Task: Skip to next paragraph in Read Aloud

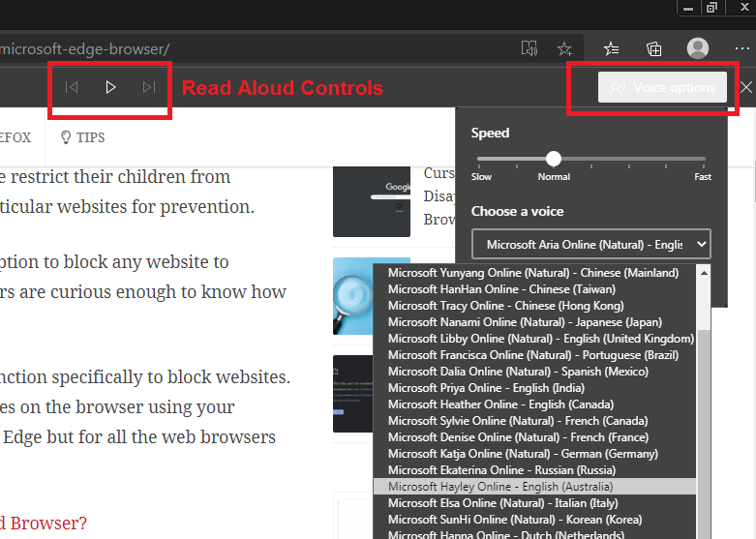Action: click(149, 87)
